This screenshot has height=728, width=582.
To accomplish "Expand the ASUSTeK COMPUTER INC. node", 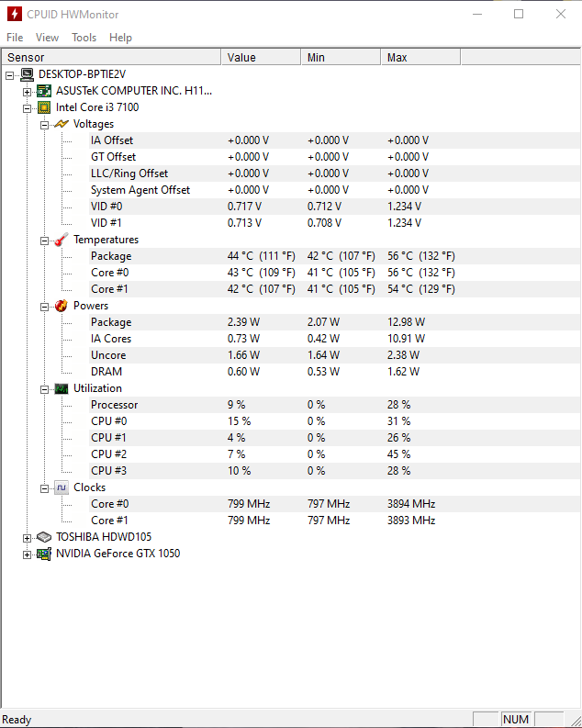I will click(x=27, y=92).
